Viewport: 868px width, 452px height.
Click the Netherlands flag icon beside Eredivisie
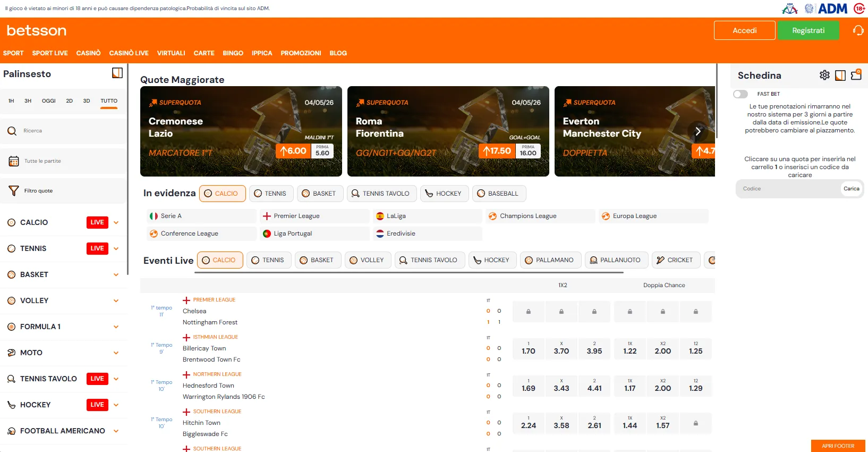tap(380, 233)
